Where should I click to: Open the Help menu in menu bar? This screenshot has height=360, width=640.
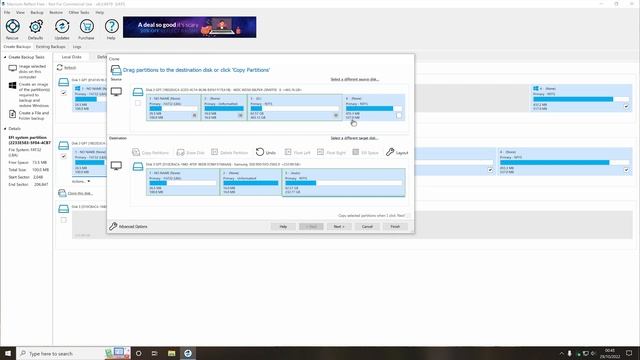100,12
